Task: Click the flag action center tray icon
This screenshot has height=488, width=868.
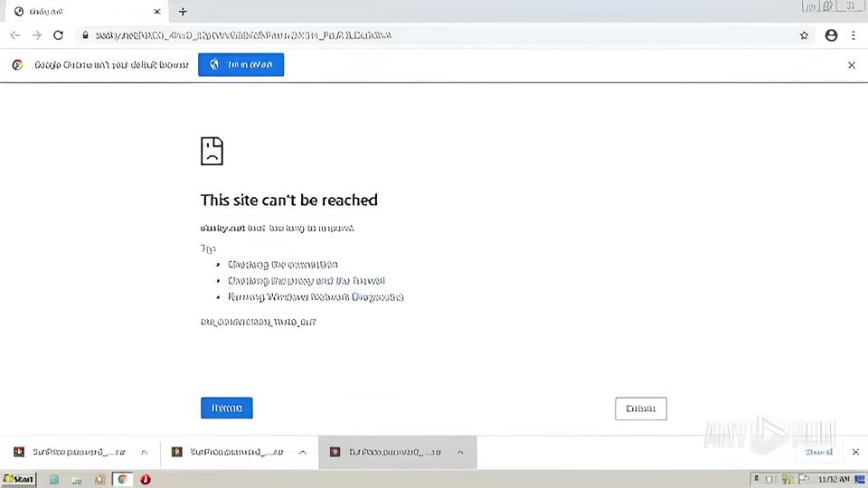Action: (804, 479)
